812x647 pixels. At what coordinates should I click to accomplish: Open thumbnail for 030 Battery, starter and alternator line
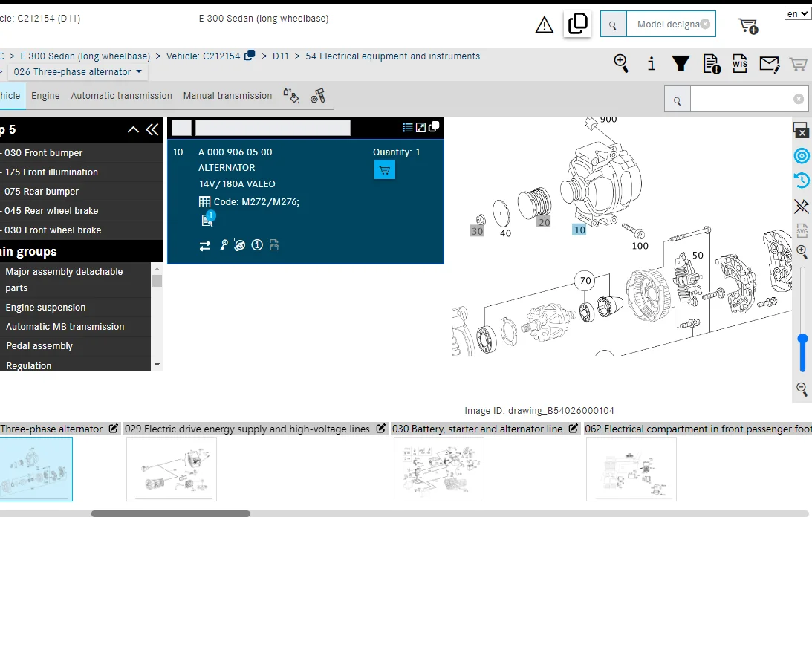tap(438, 469)
